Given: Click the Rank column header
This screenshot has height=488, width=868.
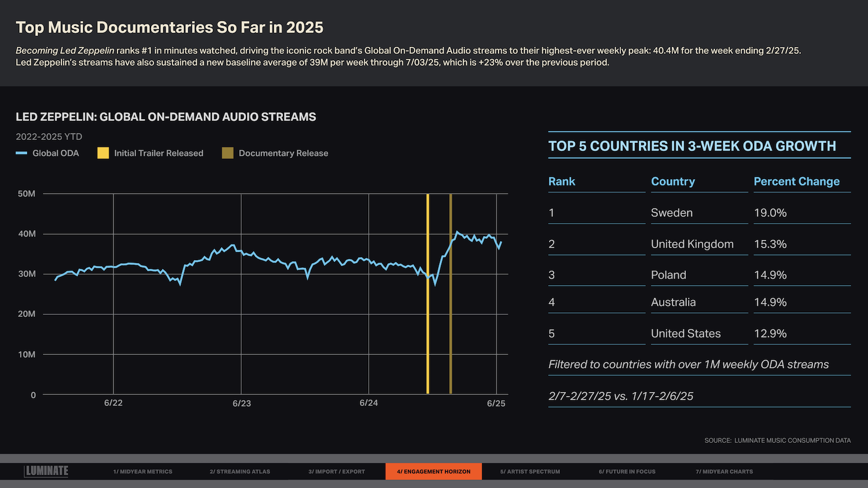Looking at the screenshot, I should pos(561,182).
